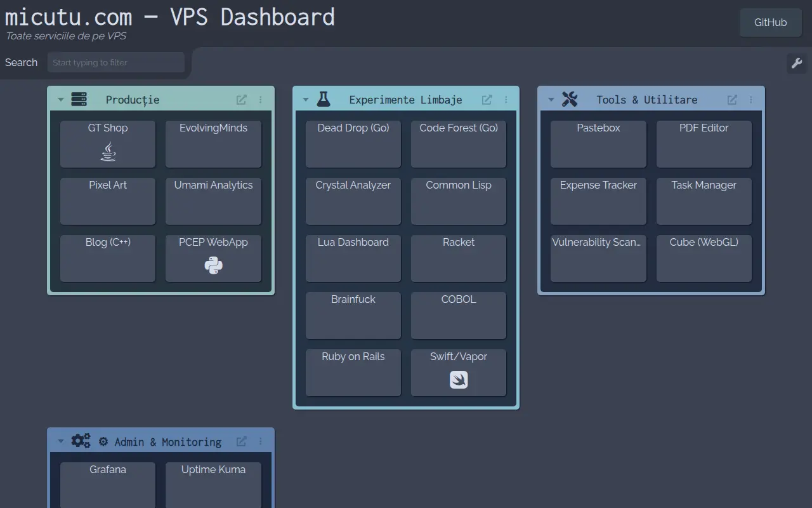Image resolution: width=812 pixels, height=508 pixels.
Task: Collapse the Tools & Utilitare section
Action: point(551,100)
